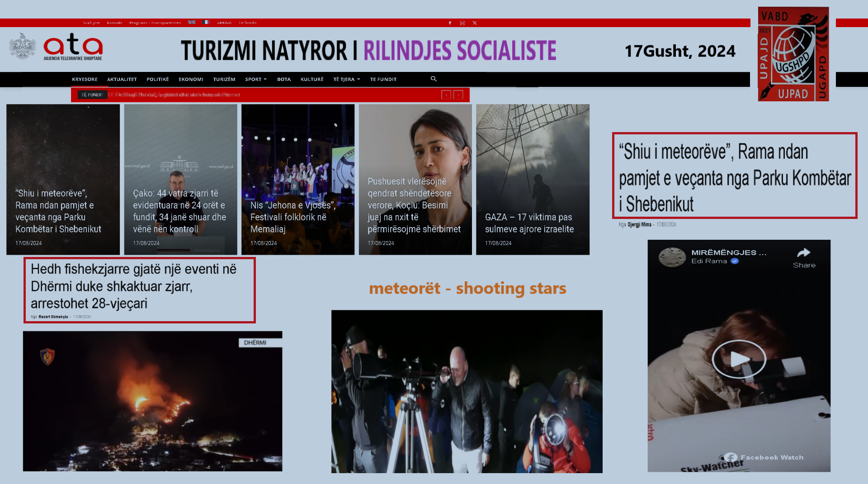Open the ARKIVA link in top bar
The height and width of the screenshot is (484, 868).
tap(224, 23)
